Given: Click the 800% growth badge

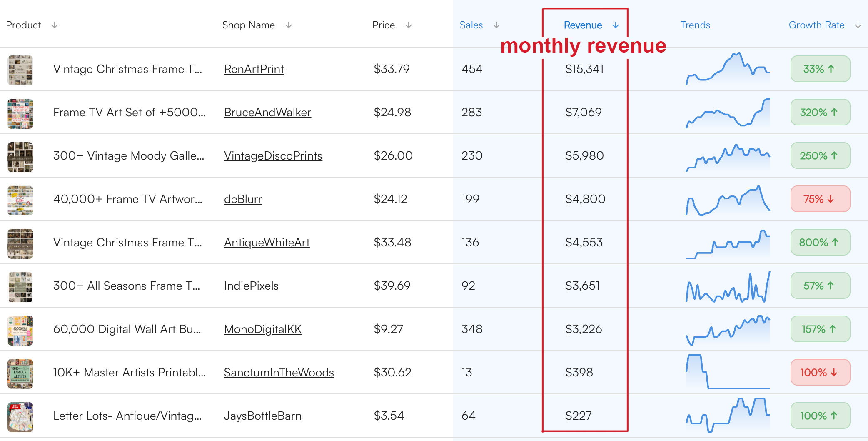Looking at the screenshot, I should [820, 243].
